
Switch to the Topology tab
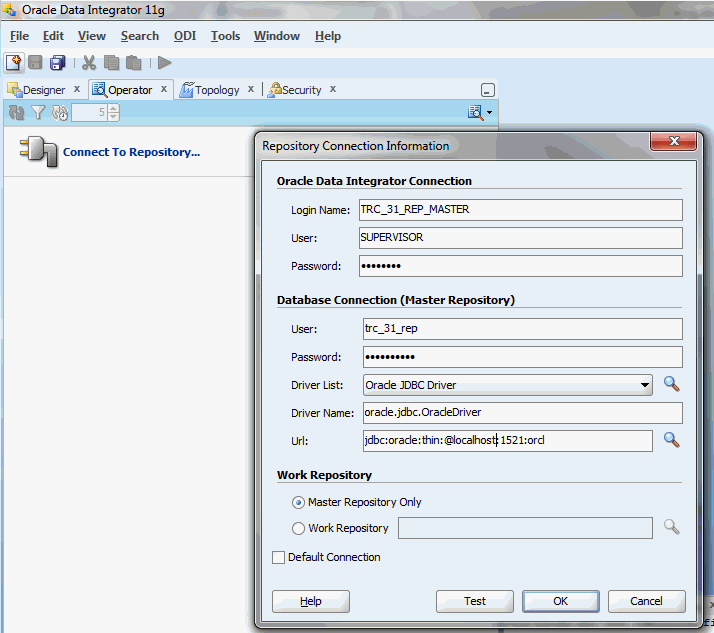point(217,90)
